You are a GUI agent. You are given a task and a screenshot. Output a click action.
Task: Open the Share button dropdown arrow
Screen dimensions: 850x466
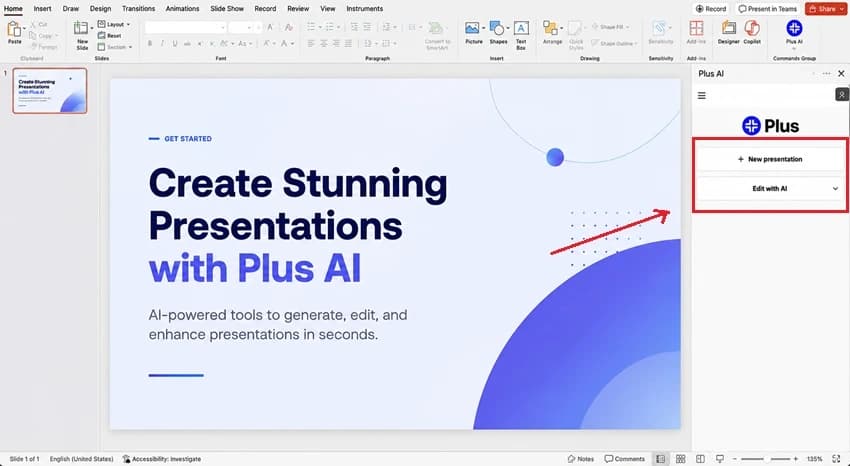(841, 9)
